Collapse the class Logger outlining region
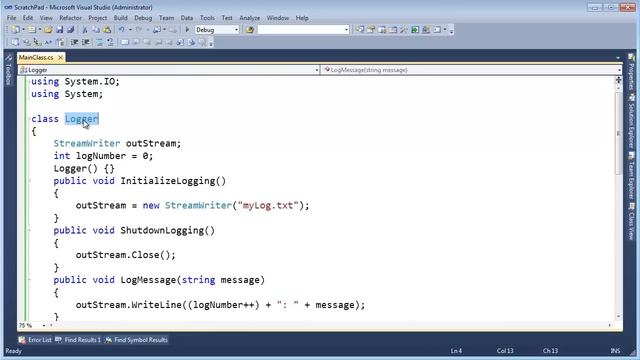Image resolution: width=640 pixels, height=360 pixels. (29, 119)
